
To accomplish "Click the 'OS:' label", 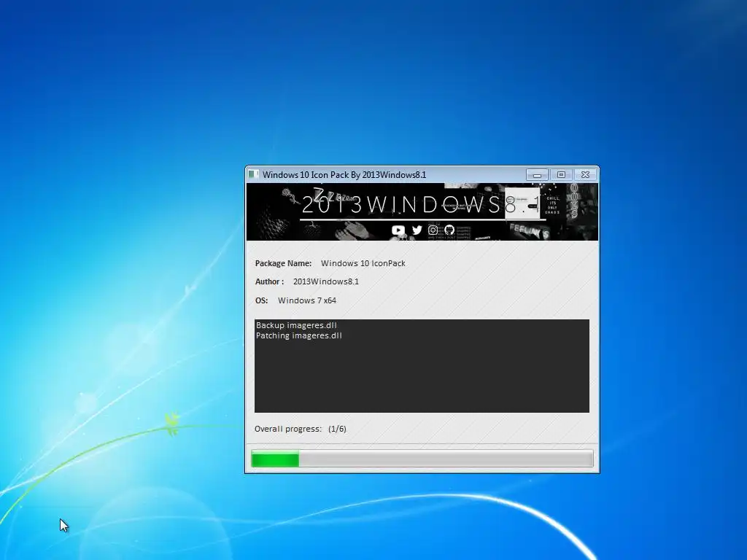I will [261, 300].
